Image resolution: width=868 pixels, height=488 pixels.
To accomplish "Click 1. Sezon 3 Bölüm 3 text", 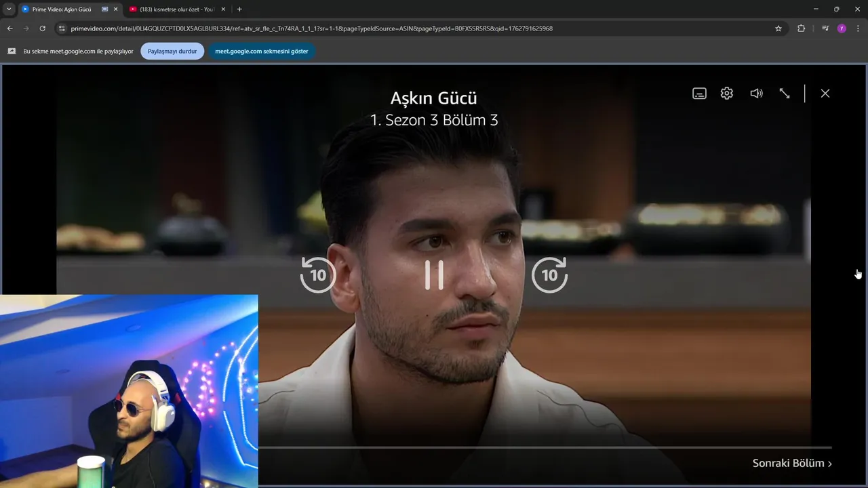I will tap(434, 120).
